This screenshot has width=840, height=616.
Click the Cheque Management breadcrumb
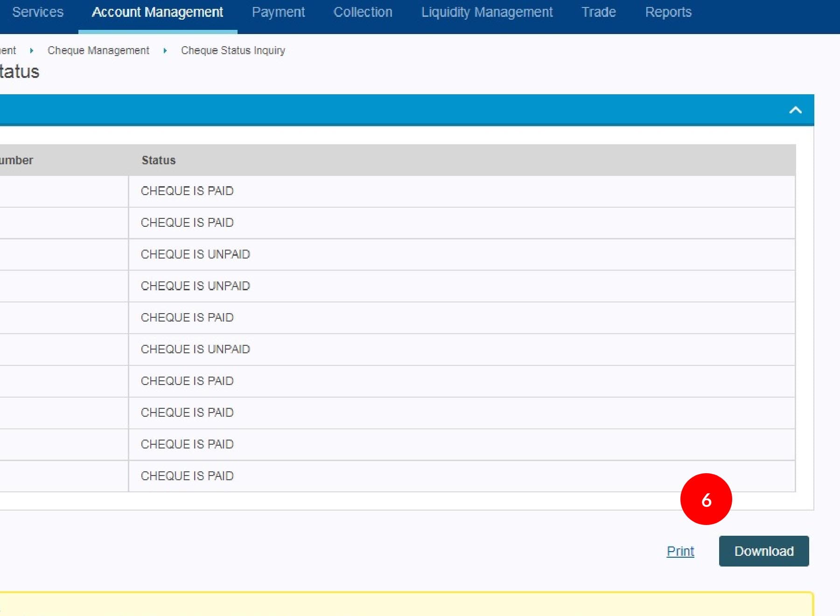pos(98,50)
